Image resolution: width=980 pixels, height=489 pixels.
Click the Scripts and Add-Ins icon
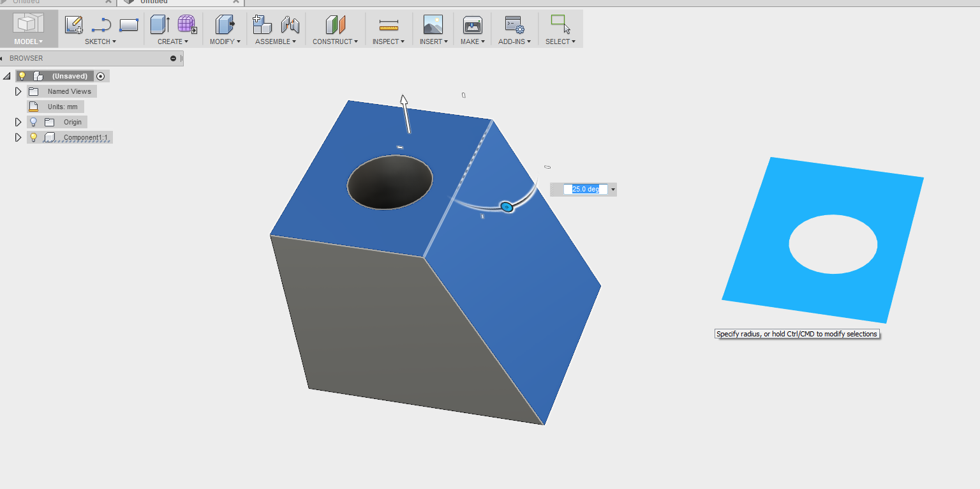point(514,25)
